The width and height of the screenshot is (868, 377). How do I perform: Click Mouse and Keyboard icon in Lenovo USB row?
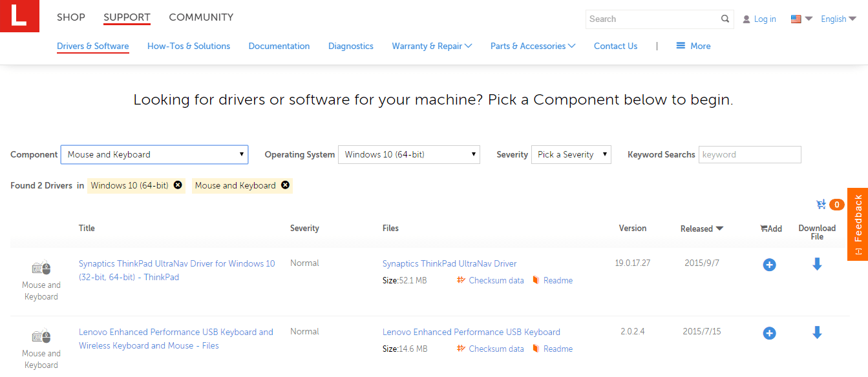(x=41, y=336)
